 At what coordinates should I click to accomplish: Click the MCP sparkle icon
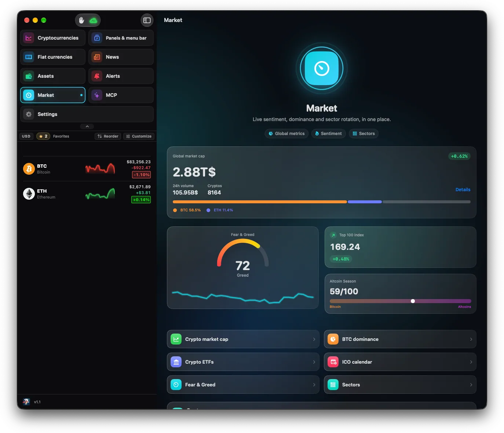(97, 95)
